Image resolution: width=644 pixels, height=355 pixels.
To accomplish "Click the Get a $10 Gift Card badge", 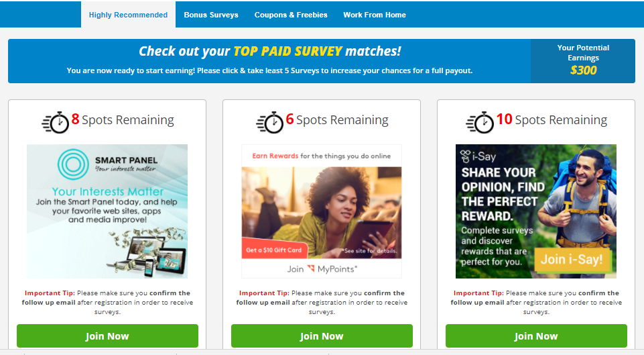I will coord(274,249).
